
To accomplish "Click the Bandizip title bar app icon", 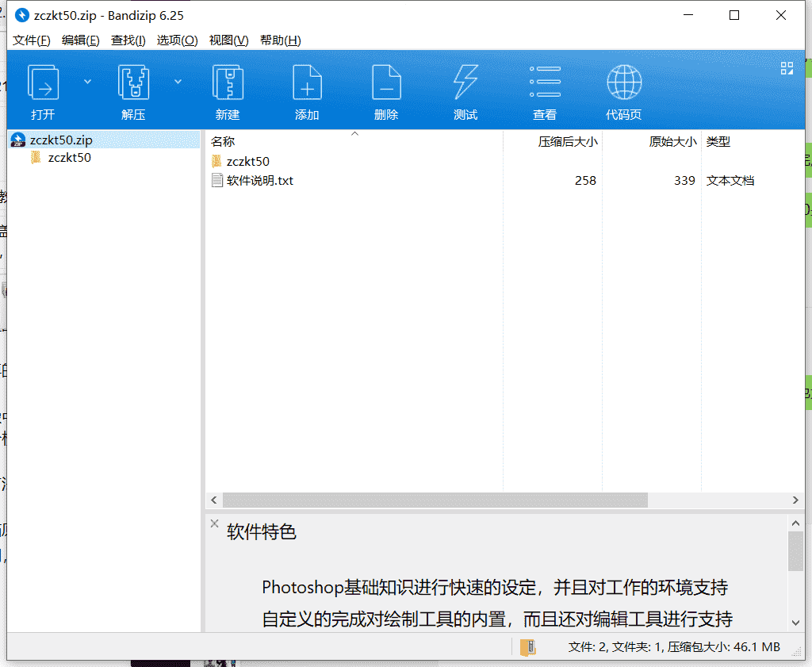I will (21, 16).
